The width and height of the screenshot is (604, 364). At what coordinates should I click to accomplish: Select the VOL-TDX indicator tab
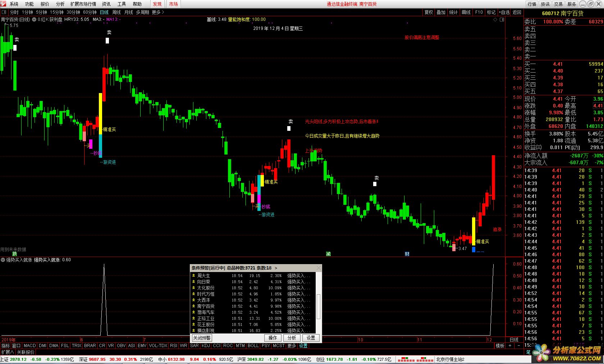pos(158,346)
